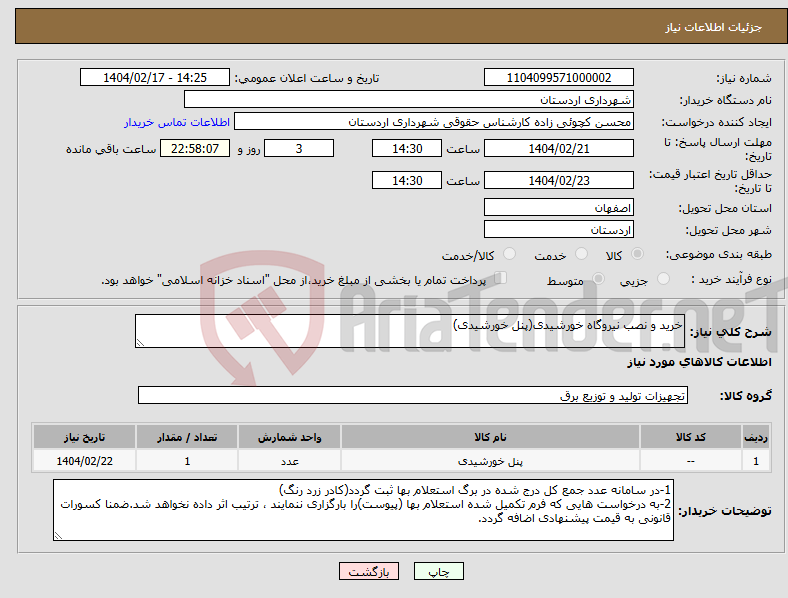Screen dimensions: 788x598
Task: Click the remaining time field 22:58:07
Action: [195, 148]
